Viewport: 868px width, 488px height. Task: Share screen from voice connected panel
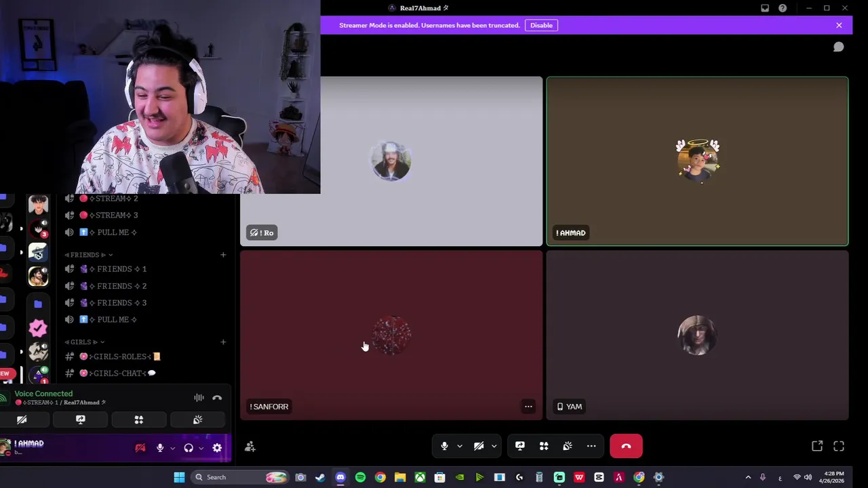80,420
